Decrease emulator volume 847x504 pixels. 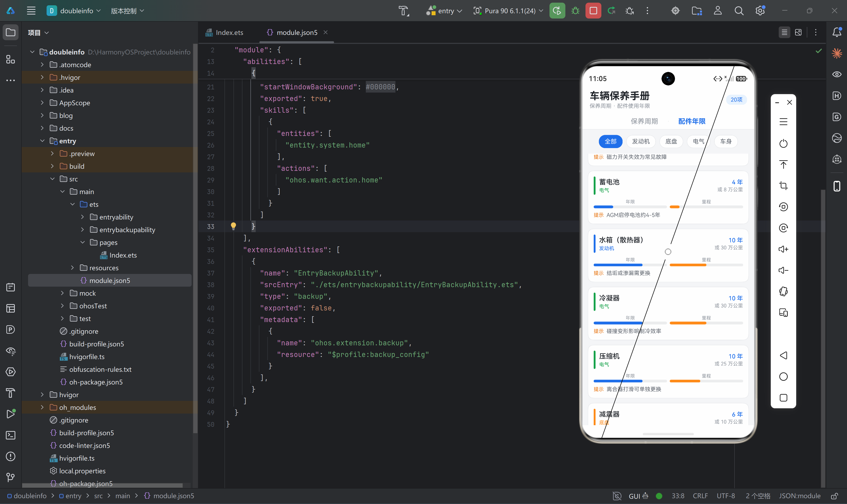(783, 270)
